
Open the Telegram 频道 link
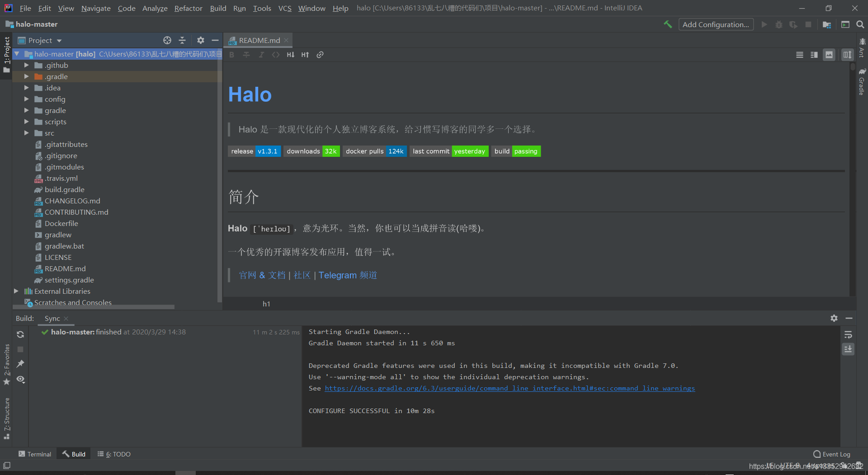[x=348, y=275]
